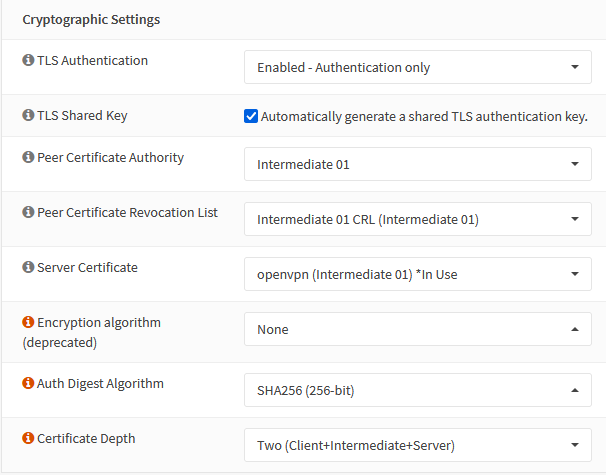Click orange info icon beside Certificate Depth
The height and width of the screenshot is (475, 606).
click(x=28, y=438)
